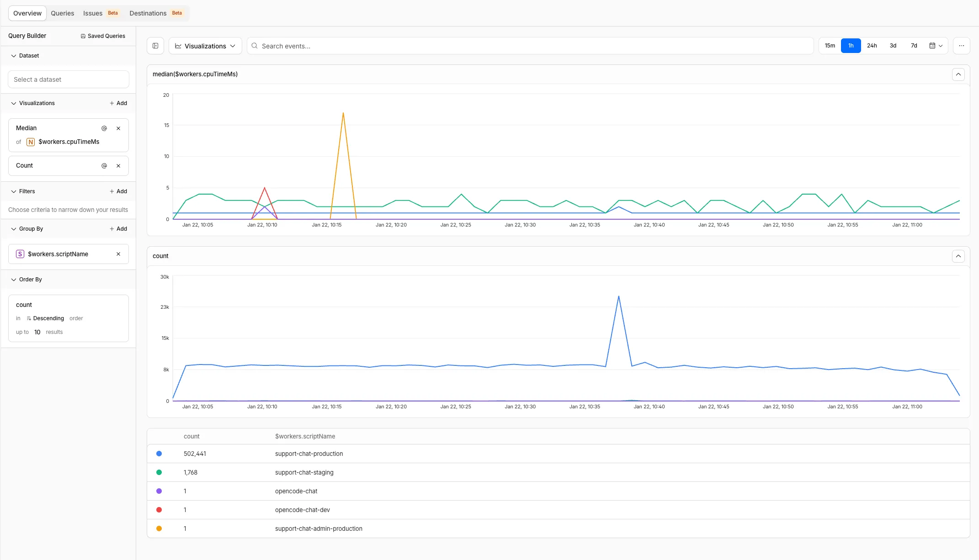The height and width of the screenshot is (560, 979).
Task: Open Saved Queries
Action: (x=103, y=36)
